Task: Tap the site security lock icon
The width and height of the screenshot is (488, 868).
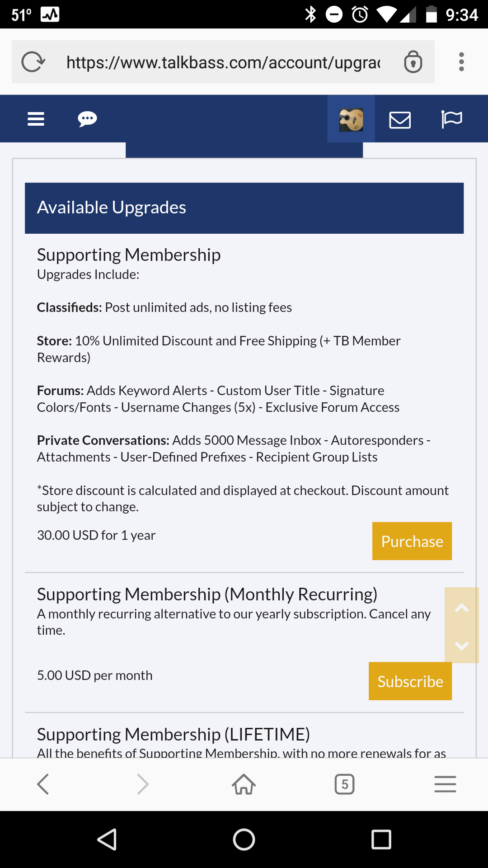Action: (x=413, y=62)
